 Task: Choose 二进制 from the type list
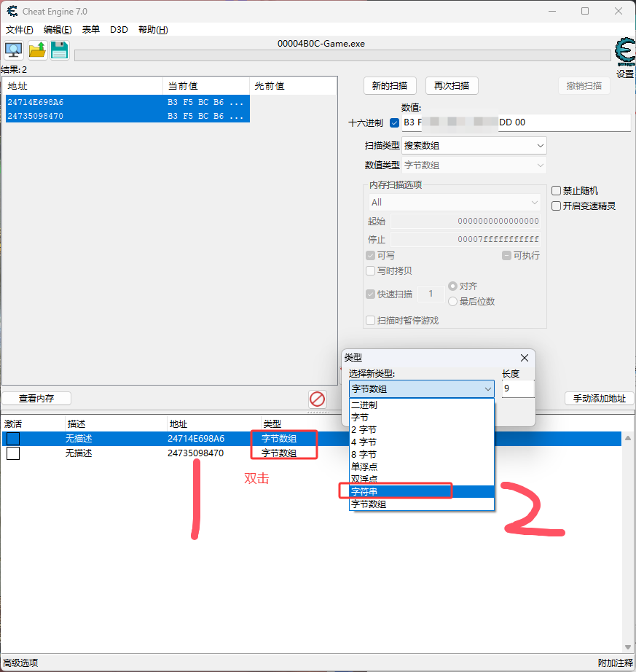click(x=422, y=405)
